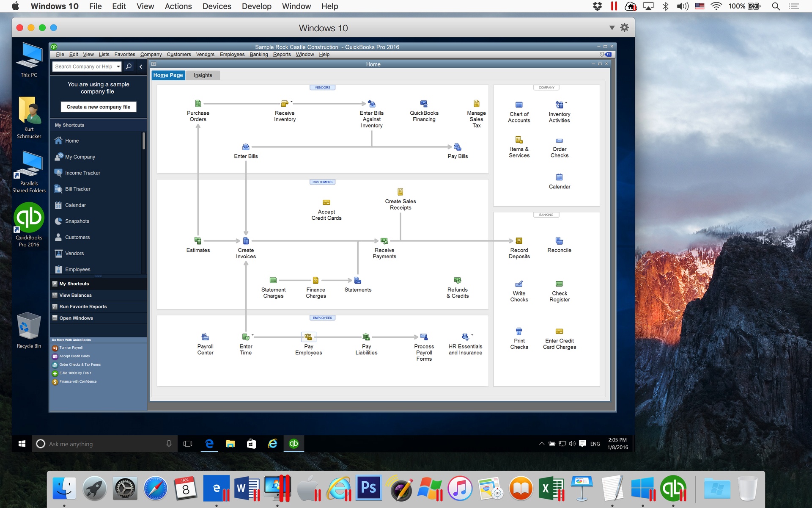Open the Reports menu

282,55
